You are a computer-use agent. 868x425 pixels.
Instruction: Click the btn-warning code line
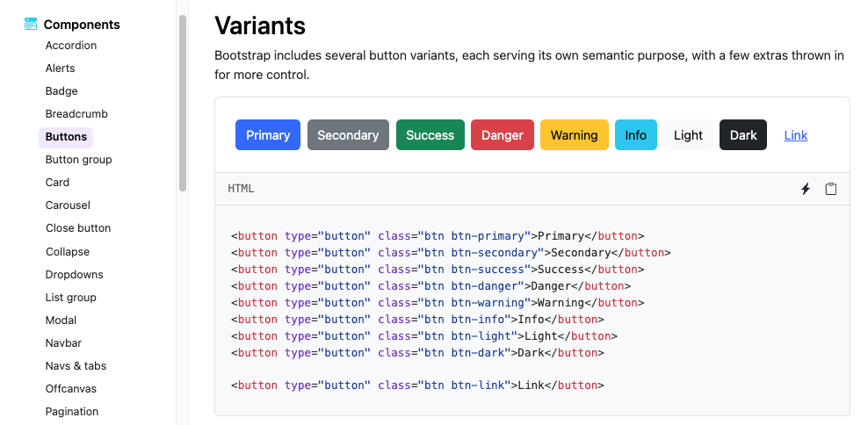(x=438, y=303)
